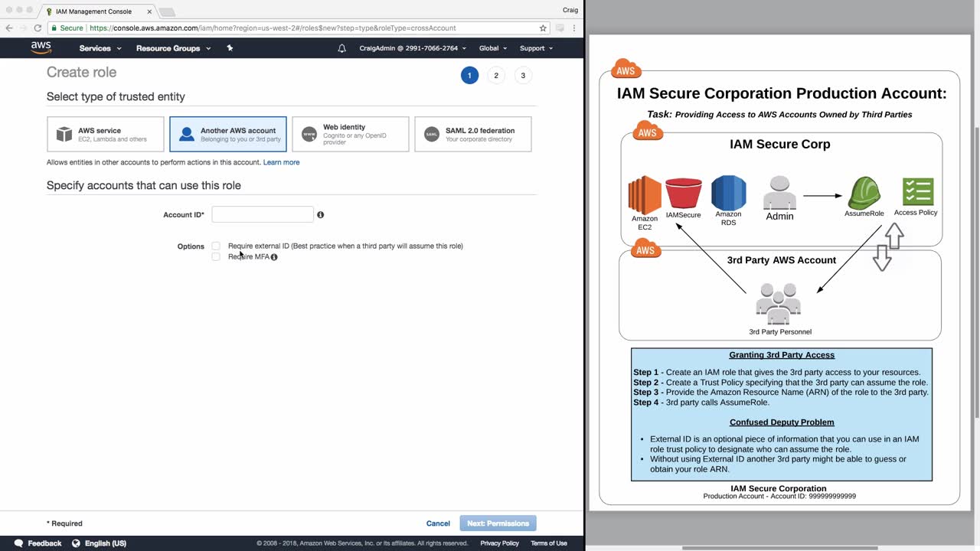The width and height of the screenshot is (980, 551).
Task: Select Another AWS account trusted entity
Action: coord(228,135)
